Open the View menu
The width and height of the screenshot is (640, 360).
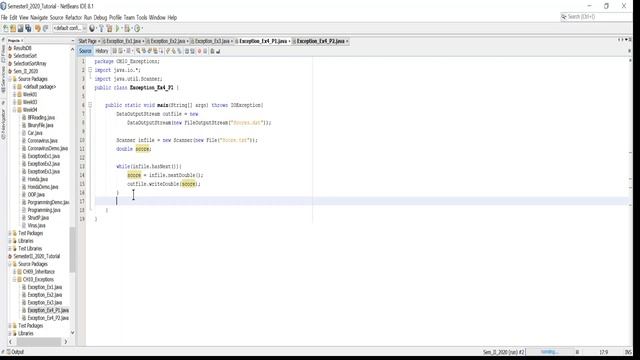click(24, 18)
